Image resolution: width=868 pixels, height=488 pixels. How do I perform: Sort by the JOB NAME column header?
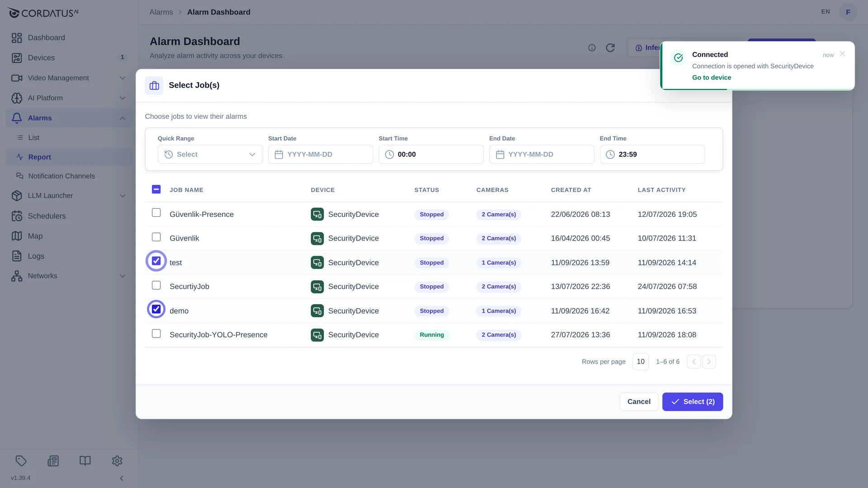[x=186, y=190]
